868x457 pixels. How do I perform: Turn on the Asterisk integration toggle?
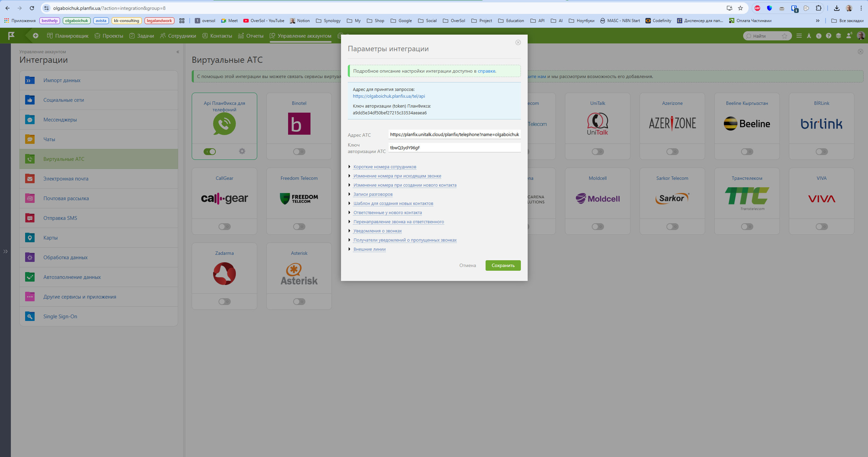point(299,302)
